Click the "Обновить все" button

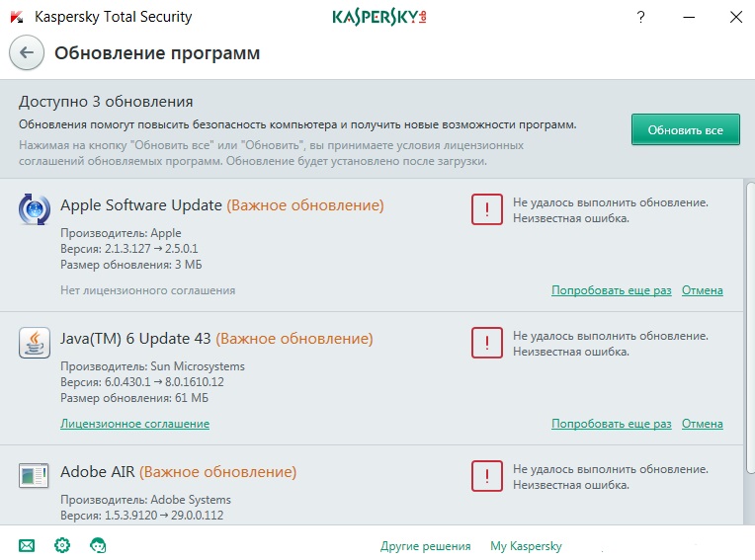pyautogui.click(x=685, y=129)
